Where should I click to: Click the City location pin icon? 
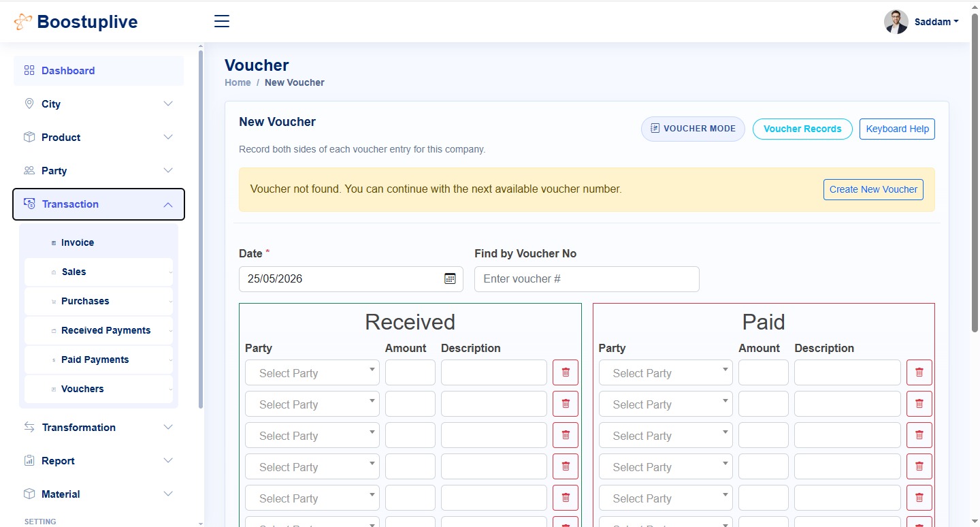point(29,103)
